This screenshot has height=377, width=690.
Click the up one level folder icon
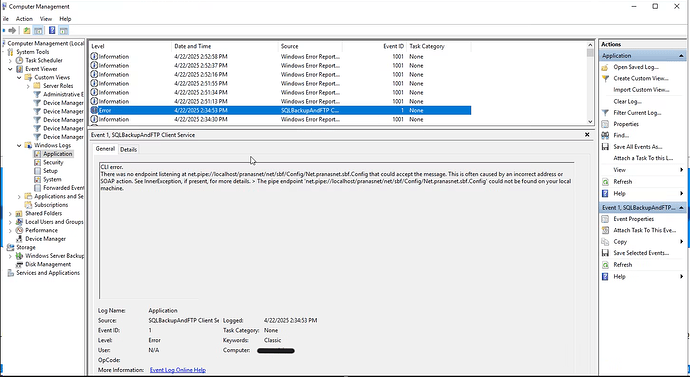point(27,30)
